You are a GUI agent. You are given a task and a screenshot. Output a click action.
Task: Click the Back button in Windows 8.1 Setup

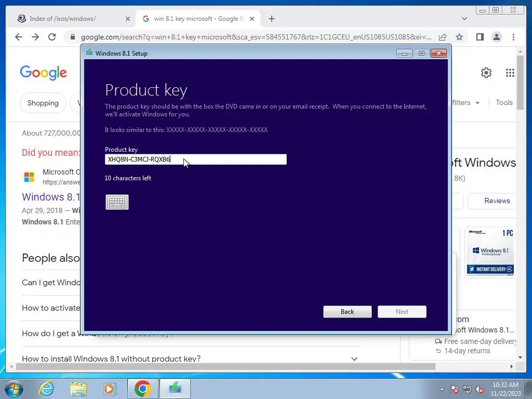[x=347, y=312]
